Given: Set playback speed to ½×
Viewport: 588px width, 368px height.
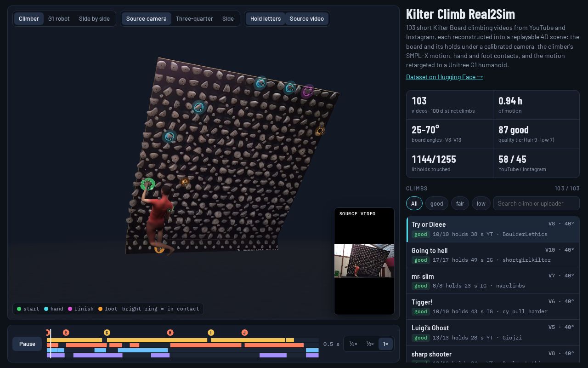Looking at the screenshot, I should [370, 344].
